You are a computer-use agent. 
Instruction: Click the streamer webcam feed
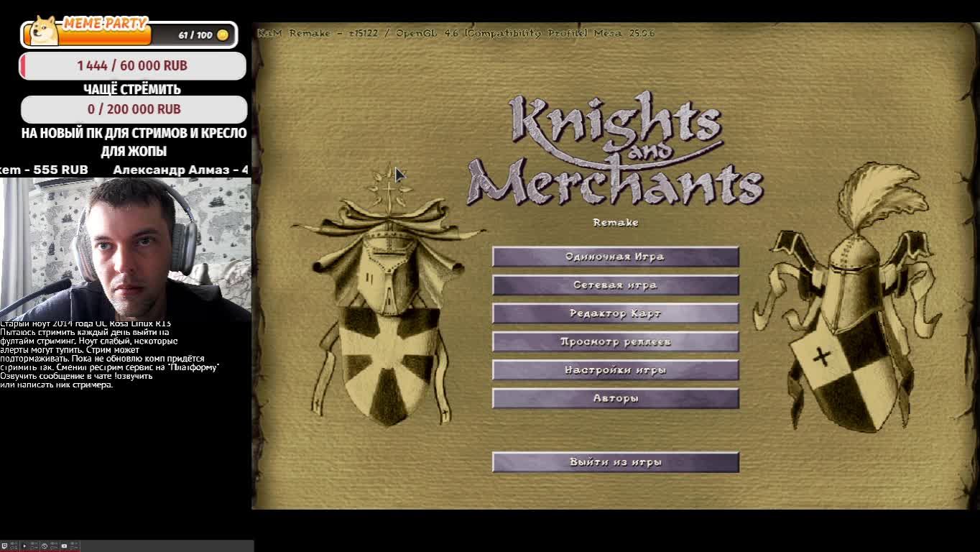click(x=126, y=249)
